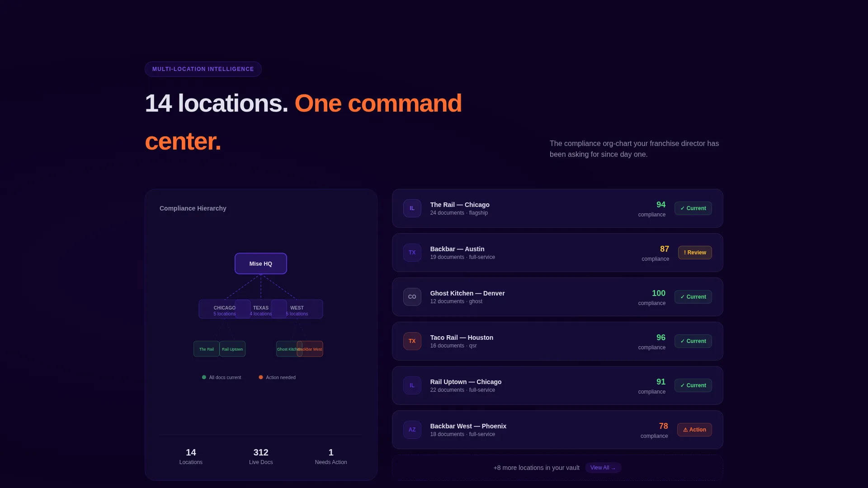Click the 91 compliance score
This screenshot has width=868, height=488.
[x=661, y=382]
